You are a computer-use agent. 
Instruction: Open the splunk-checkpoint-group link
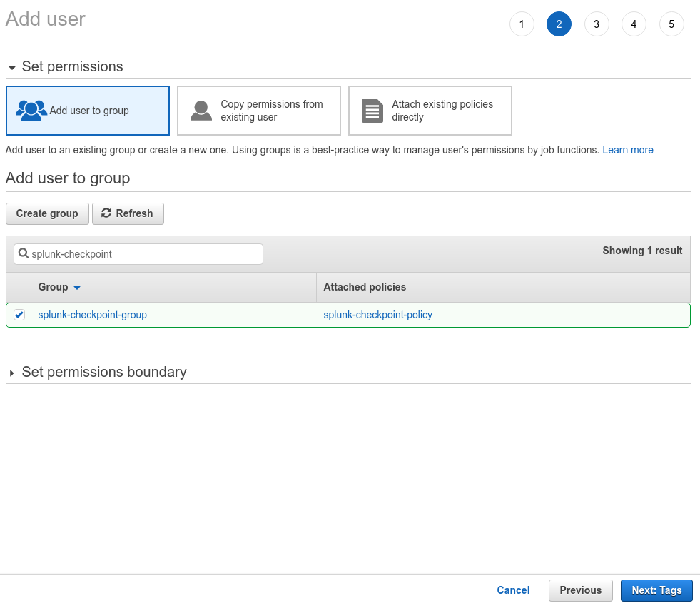(93, 315)
